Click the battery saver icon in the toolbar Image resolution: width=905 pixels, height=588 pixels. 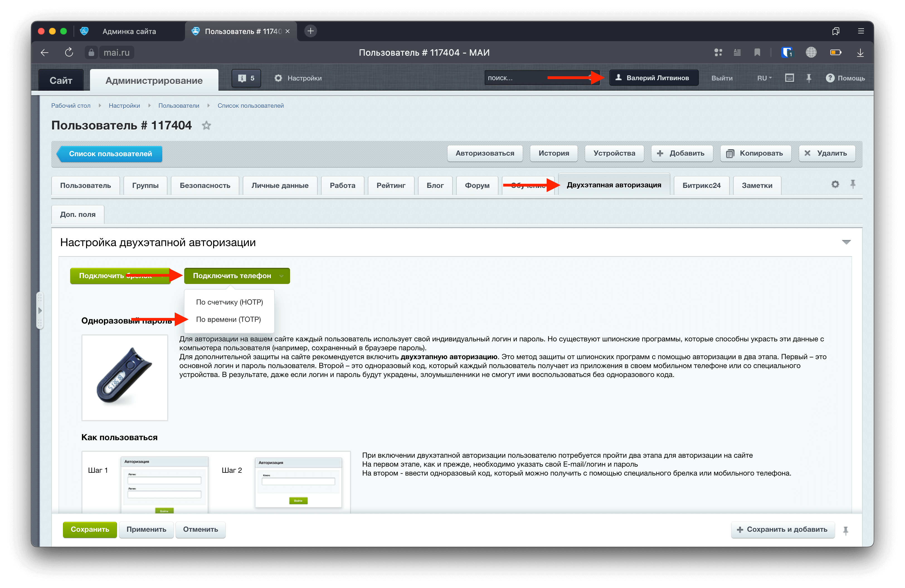pyautogui.click(x=836, y=52)
